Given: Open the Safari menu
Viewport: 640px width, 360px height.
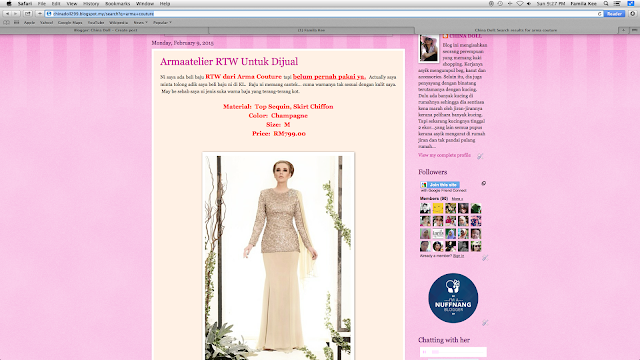Looking at the screenshot, I should tap(25, 3).
